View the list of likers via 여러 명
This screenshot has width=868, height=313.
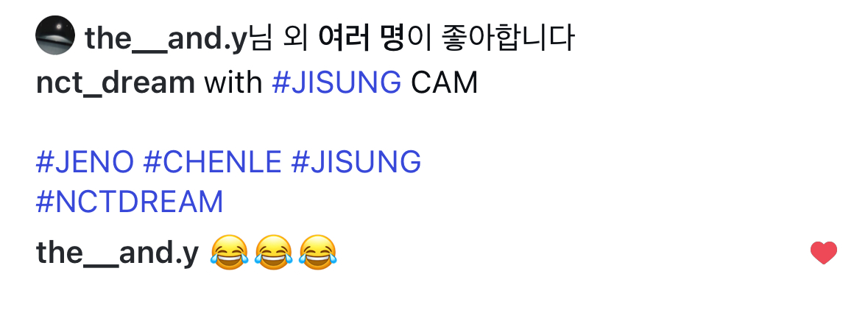[x=361, y=39]
